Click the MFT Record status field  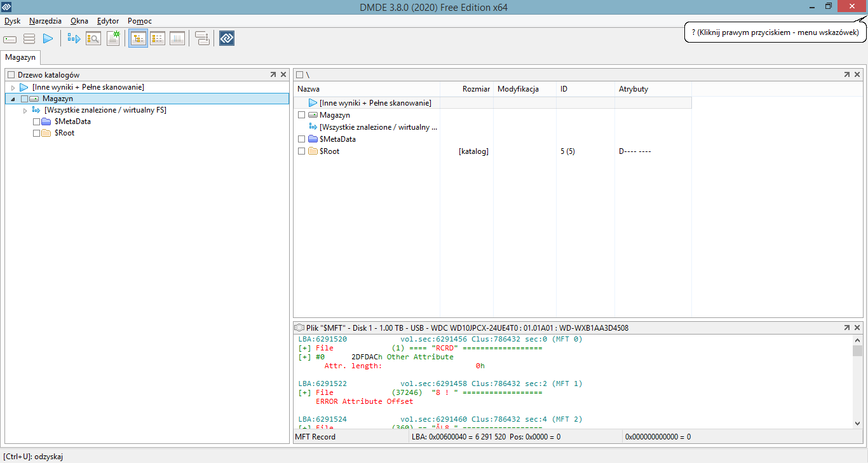pos(351,437)
